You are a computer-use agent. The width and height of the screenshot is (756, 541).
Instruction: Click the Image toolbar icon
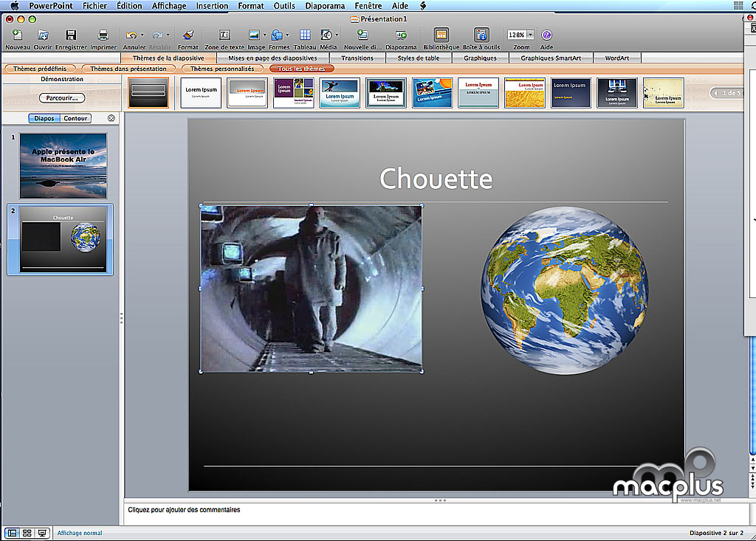pyautogui.click(x=254, y=35)
